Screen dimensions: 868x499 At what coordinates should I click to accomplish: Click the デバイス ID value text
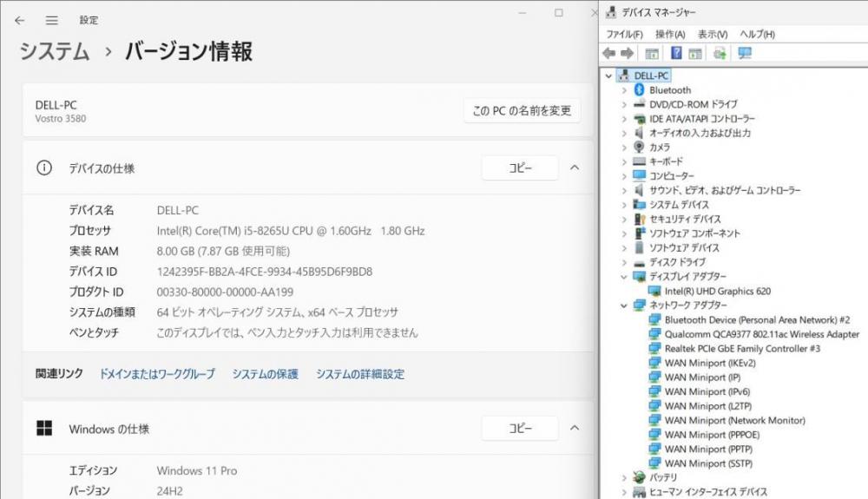265,272
